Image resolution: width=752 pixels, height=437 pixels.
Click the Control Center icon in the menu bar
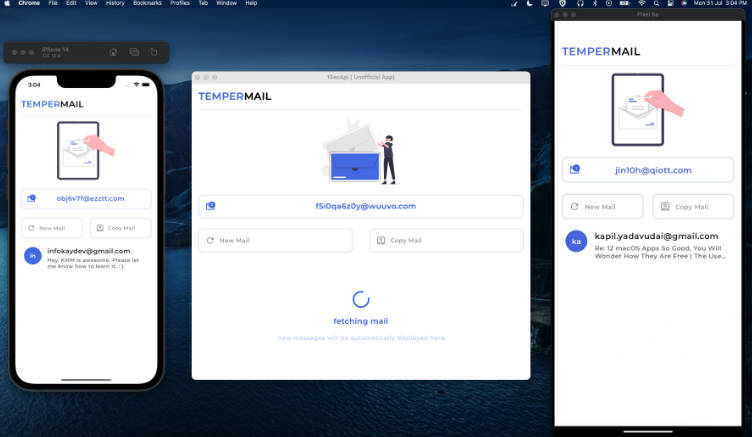(670, 3)
